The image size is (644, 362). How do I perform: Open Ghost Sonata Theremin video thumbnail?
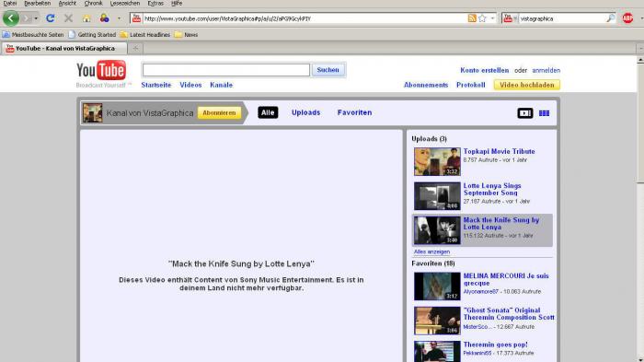pos(437,321)
